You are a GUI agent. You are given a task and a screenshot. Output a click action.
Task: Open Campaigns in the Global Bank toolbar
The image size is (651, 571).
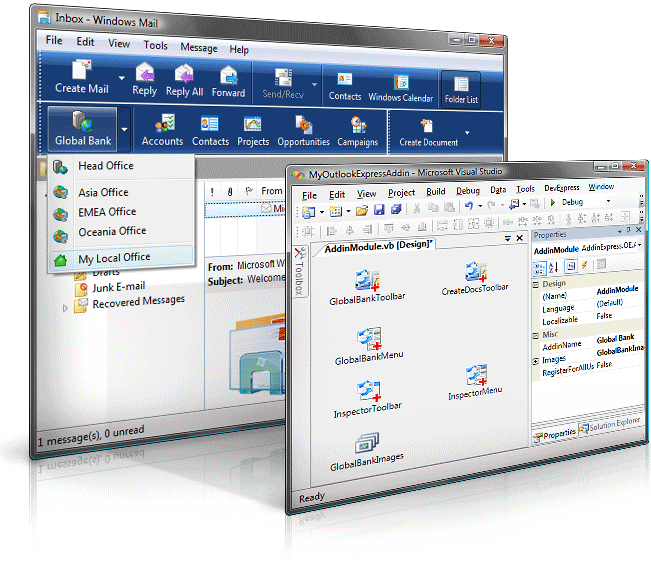coord(357,133)
